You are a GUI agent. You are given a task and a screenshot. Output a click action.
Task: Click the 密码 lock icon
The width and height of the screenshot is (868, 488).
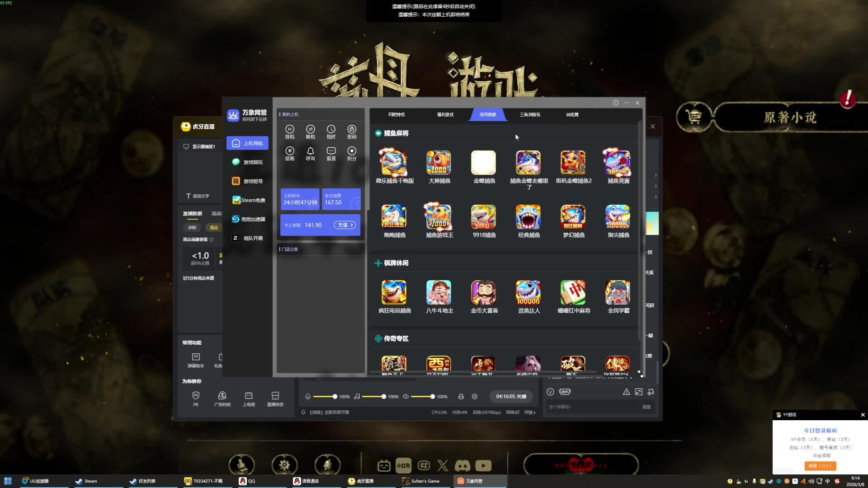click(352, 130)
